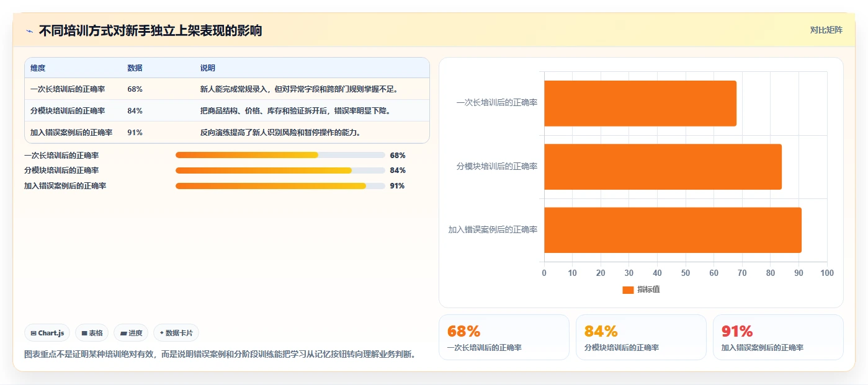Click the orange 指标值 legend swatch

coord(628,290)
